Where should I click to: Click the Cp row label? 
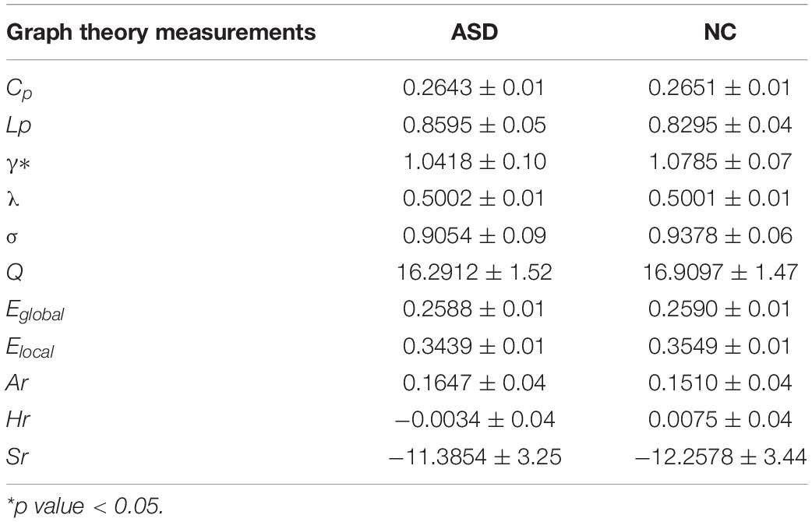click(19, 90)
